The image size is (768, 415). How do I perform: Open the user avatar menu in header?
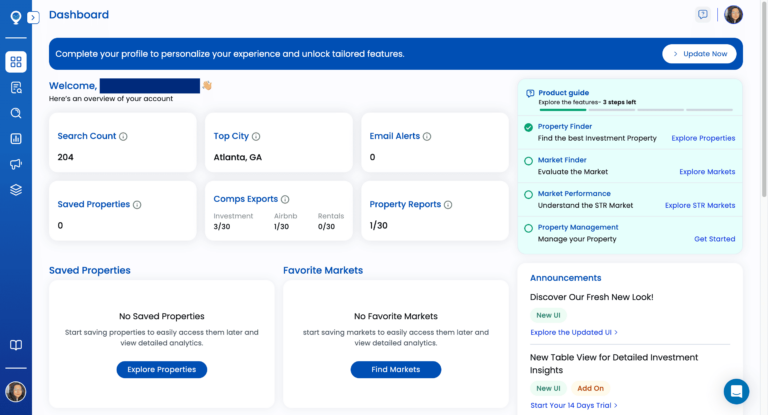click(733, 14)
